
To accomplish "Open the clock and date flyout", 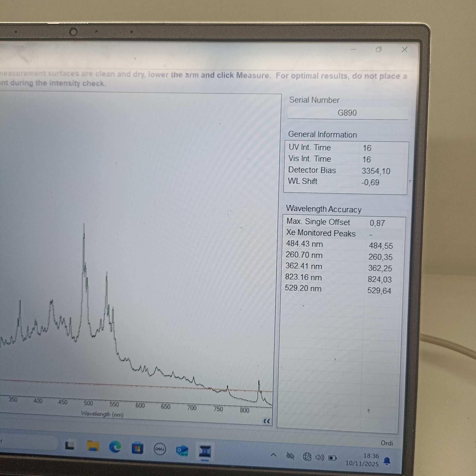I will coord(362,460).
